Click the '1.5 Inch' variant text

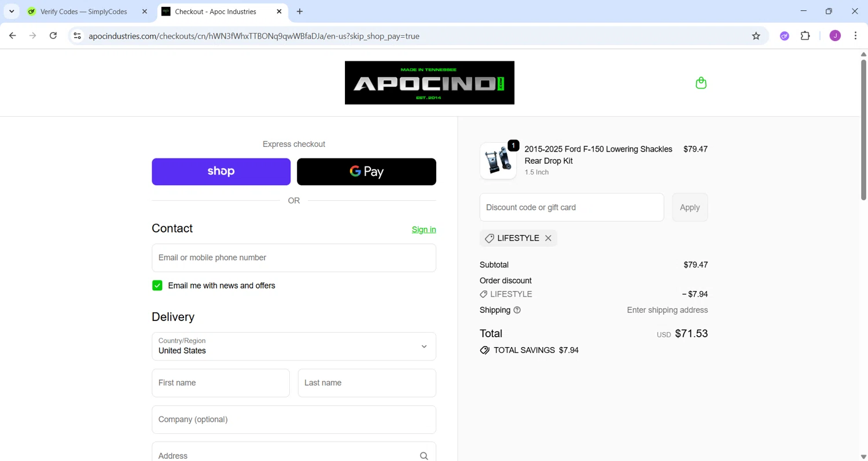point(536,172)
